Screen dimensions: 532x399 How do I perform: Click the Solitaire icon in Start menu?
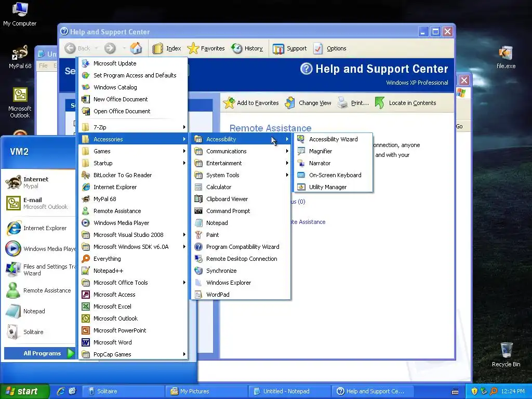click(13, 332)
